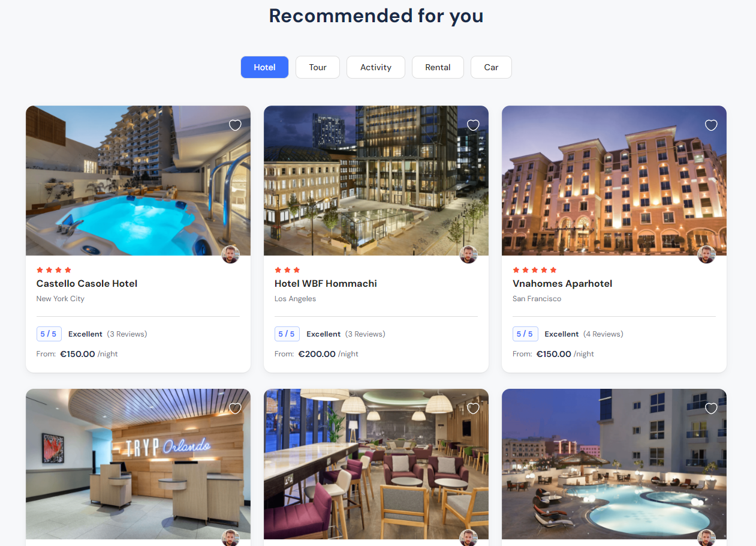Toggle heart on the lounge restaurant photo
The width and height of the screenshot is (756, 546).
pyautogui.click(x=473, y=408)
